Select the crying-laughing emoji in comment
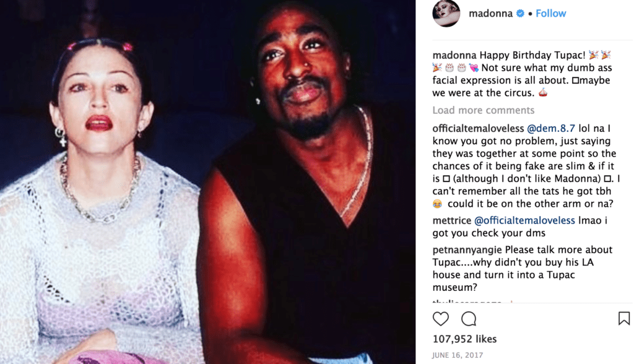Screen dimensions: 634x364 coord(437,204)
